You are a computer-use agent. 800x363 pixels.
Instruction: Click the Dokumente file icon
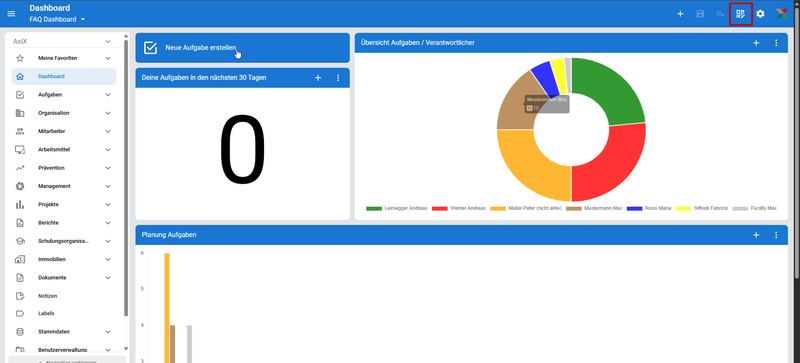tap(20, 278)
